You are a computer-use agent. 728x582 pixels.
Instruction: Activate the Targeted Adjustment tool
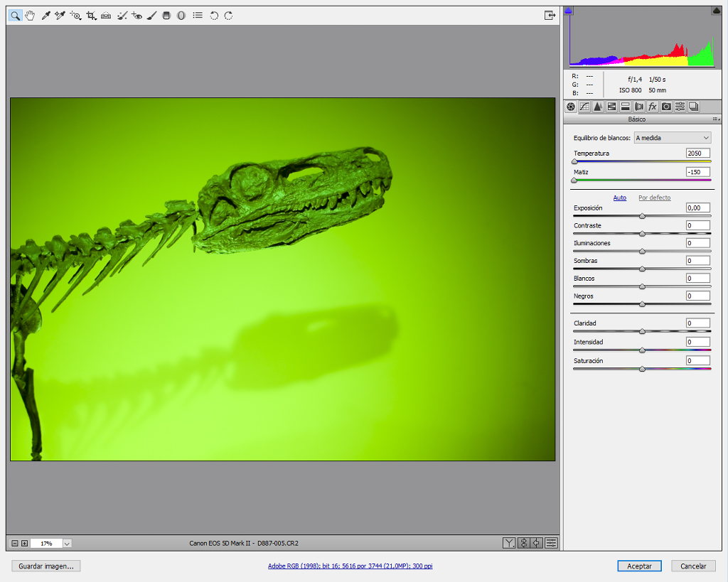point(75,16)
